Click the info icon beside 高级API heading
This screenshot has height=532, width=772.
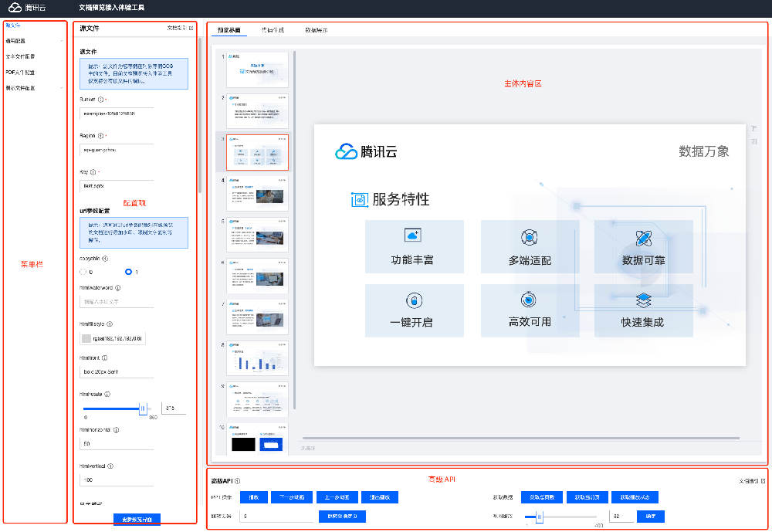click(237, 481)
